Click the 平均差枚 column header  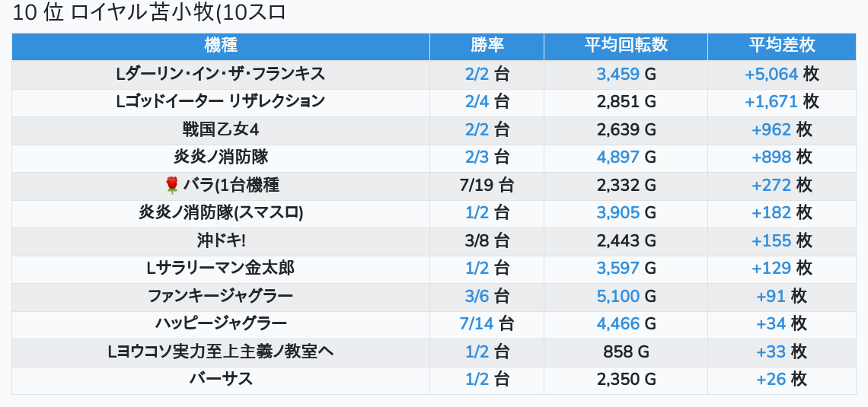pos(781,46)
